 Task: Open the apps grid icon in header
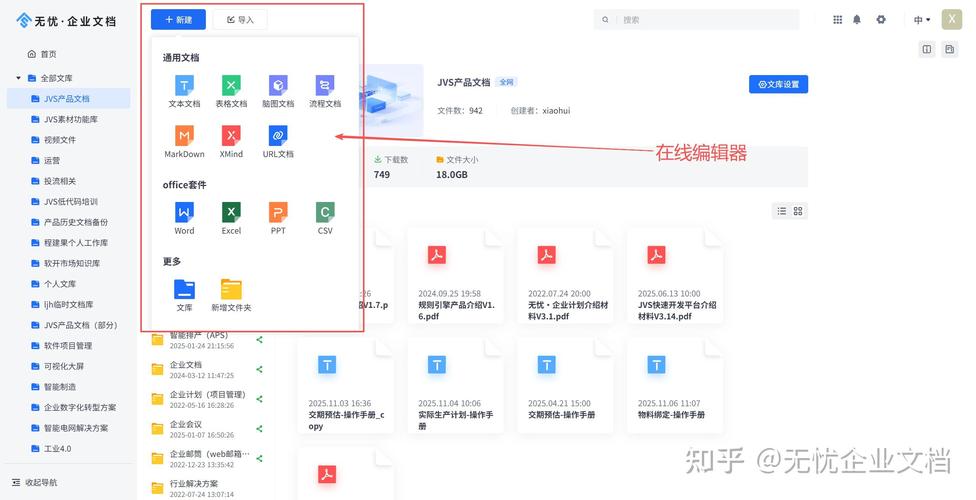pos(838,20)
